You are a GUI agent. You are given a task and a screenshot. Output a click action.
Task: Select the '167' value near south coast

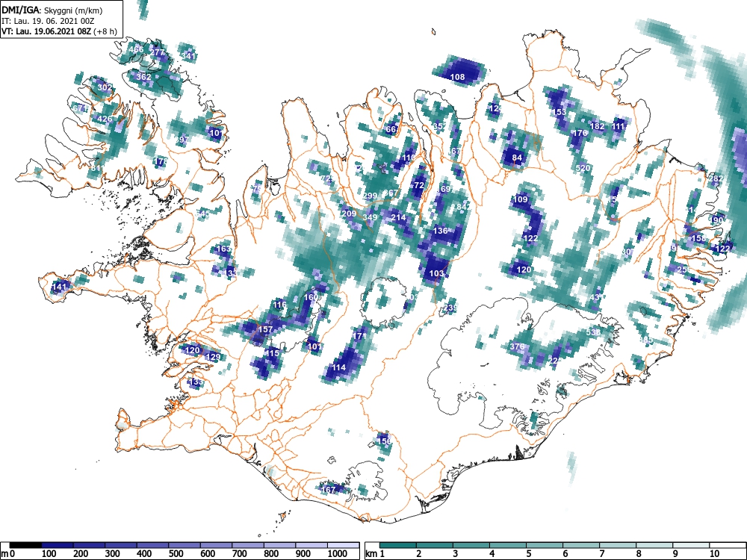coord(328,490)
